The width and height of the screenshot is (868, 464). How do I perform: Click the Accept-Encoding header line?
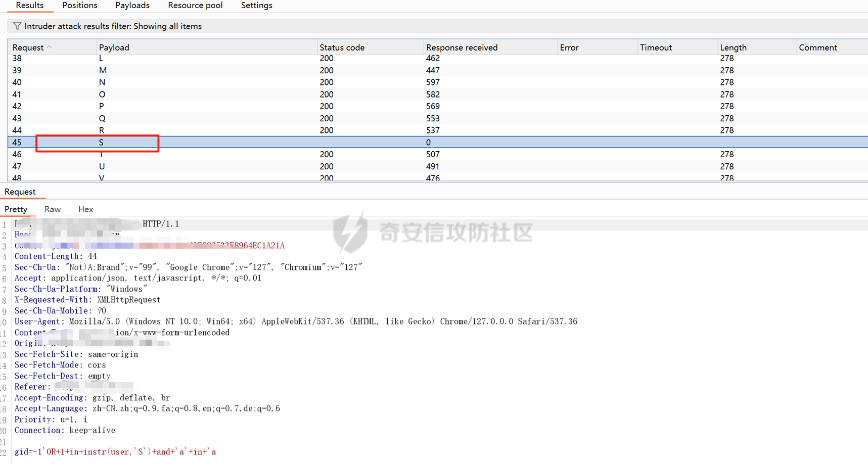(x=92, y=398)
